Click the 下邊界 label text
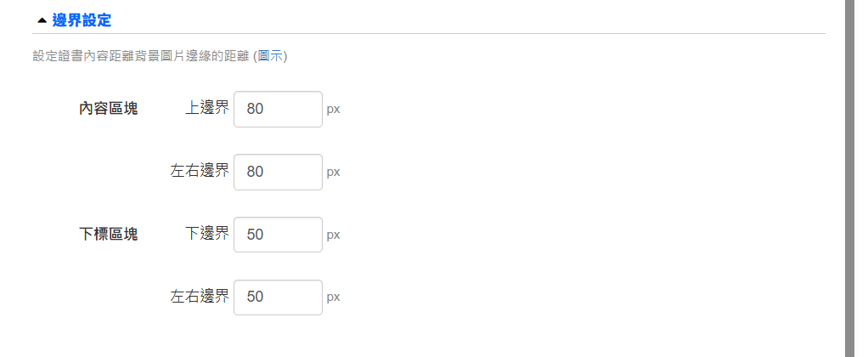 tap(206, 235)
